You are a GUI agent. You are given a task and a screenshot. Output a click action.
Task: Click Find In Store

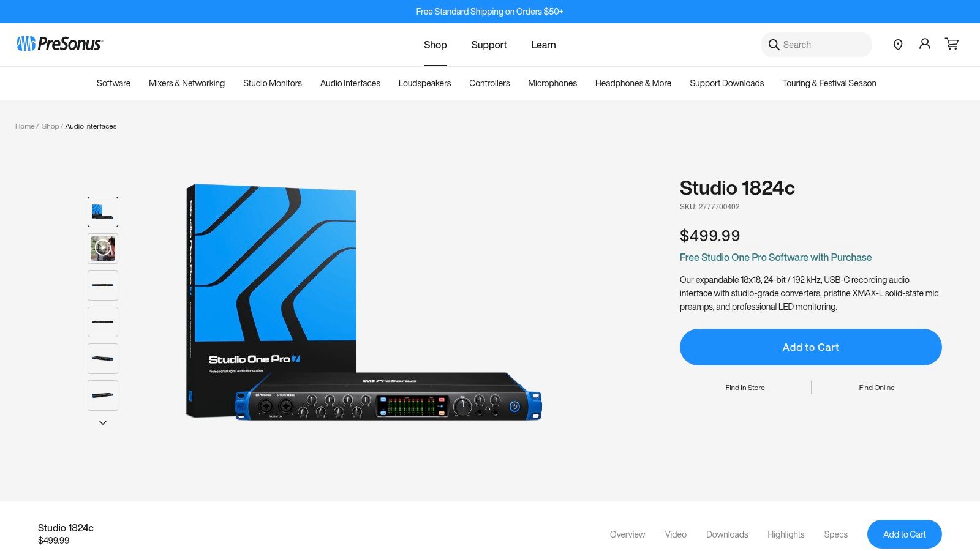click(745, 388)
